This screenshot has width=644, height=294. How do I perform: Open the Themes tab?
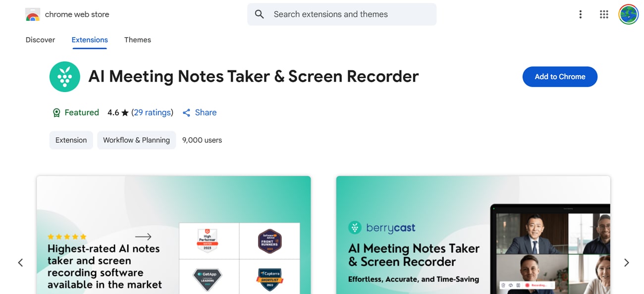tap(138, 40)
